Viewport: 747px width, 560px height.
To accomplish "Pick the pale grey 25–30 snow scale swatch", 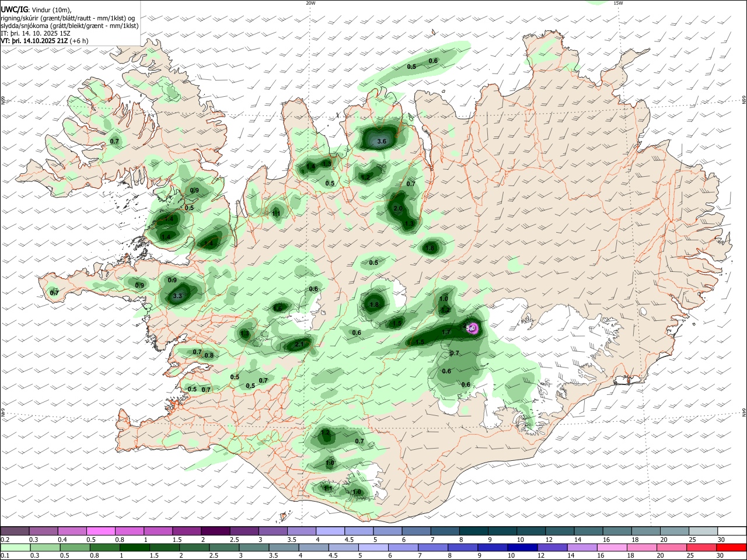I will pos(703,531).
